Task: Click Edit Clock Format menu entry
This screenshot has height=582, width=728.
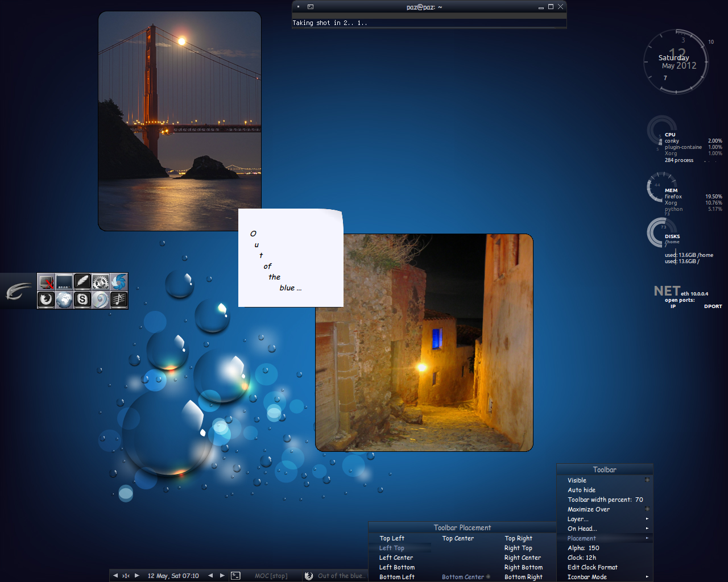Action: coord(605,567)
